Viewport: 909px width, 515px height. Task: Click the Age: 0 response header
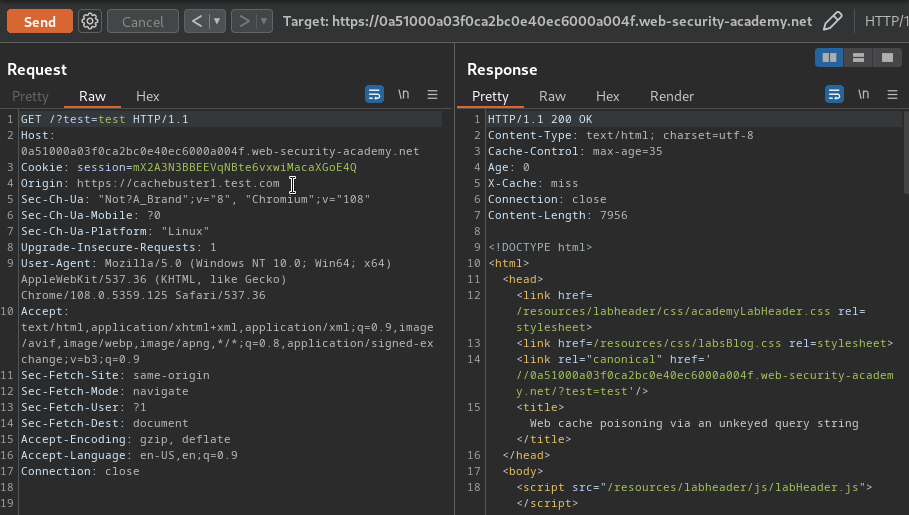pyautogui.click(x=508, y=167)
